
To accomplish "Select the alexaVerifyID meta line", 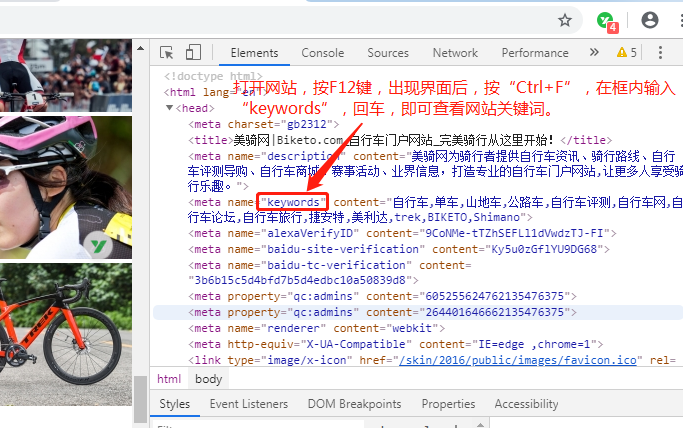I will click(402, 234).
